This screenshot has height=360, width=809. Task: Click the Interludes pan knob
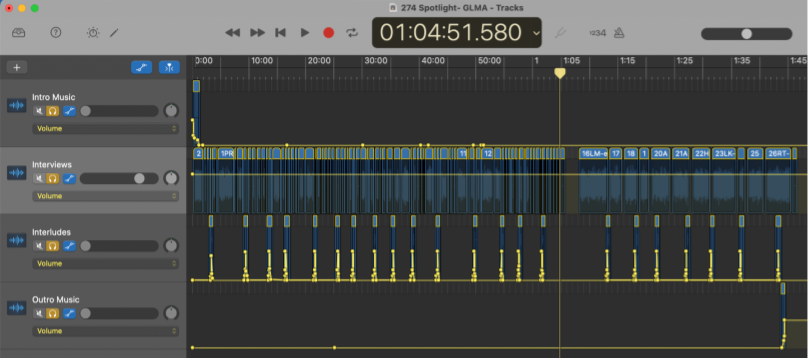pyautogui.click(x=171, y=246)
